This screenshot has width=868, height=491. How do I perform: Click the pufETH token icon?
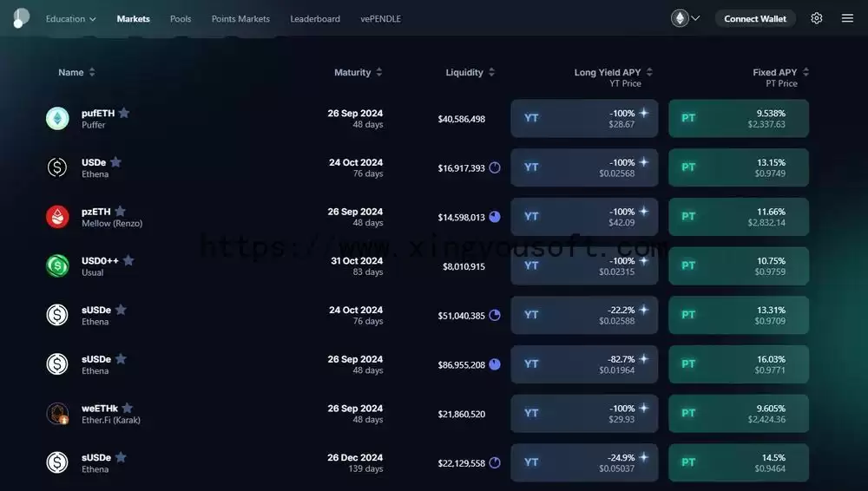coord(57,119)
